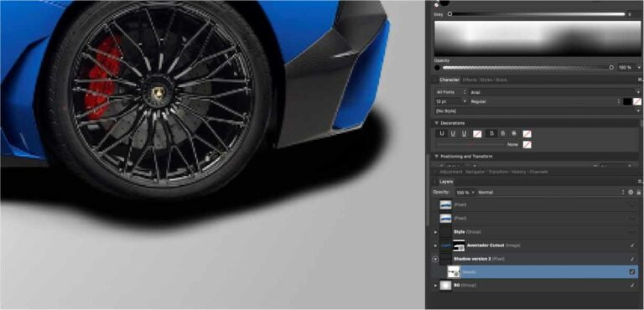Click the no-colour text stroke swatch beside black
Viewport: 644px width, 310px height.
coord(637,101)
